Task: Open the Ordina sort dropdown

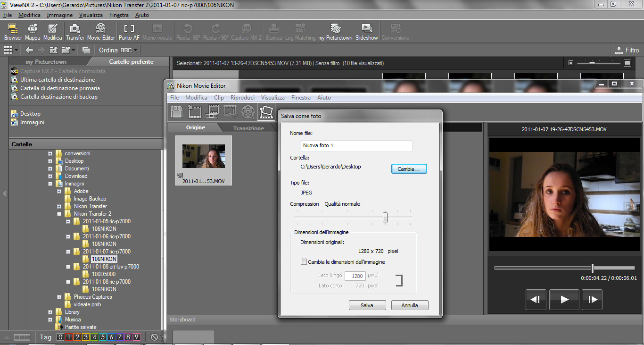Action: (118, 50)
